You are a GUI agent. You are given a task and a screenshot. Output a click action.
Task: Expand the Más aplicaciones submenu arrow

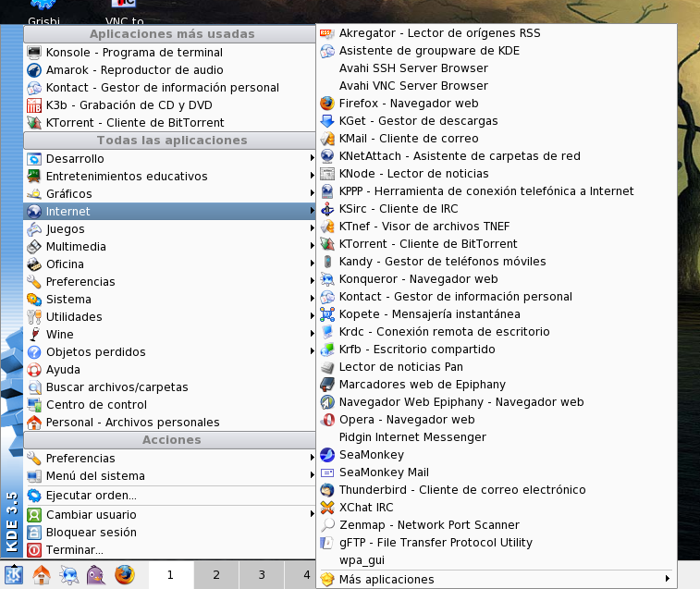pos(668,579)
